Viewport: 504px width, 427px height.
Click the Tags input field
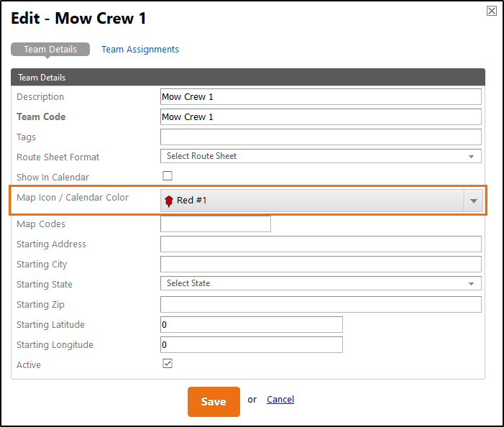[x=321, y=137]
